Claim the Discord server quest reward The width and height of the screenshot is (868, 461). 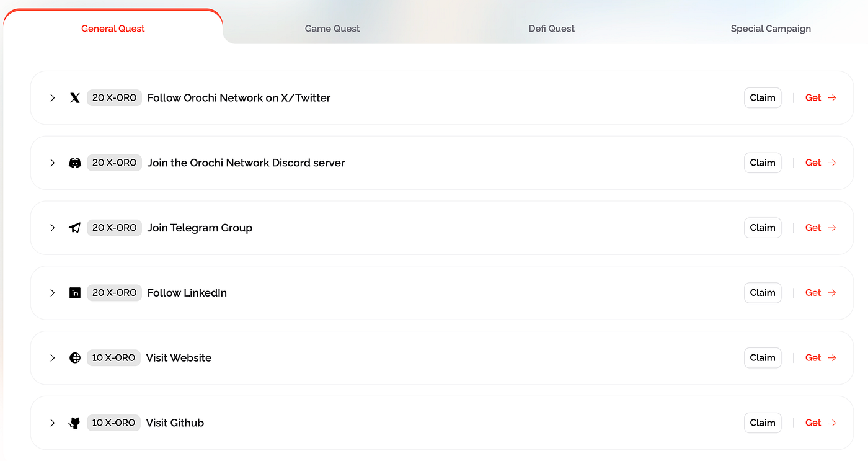[x=763, y=163]
